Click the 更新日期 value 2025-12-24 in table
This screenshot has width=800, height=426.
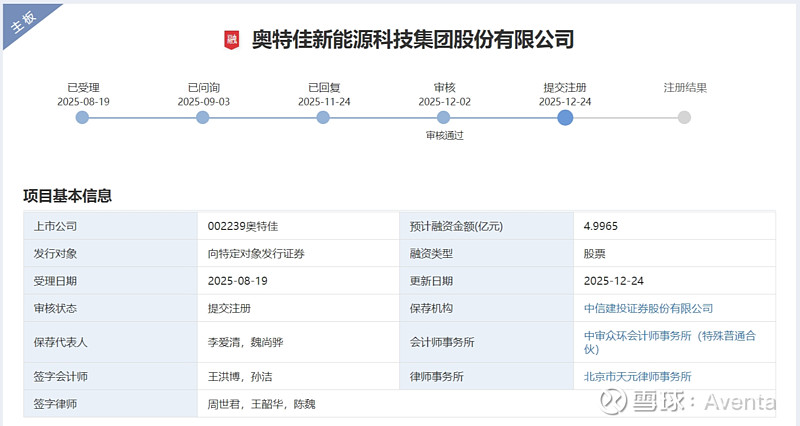coord(614,281)
